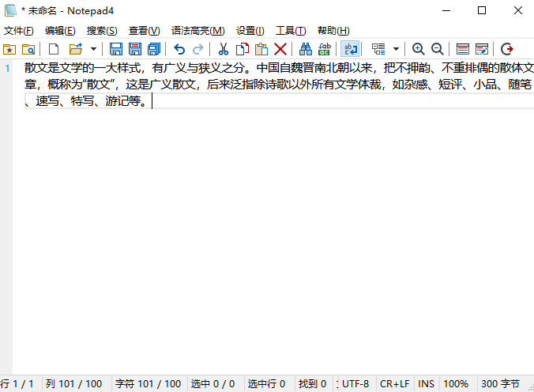Zoom in with the magnifier plus icon
The width and height of the screenshot is (534, 392).
click(418, 50)
